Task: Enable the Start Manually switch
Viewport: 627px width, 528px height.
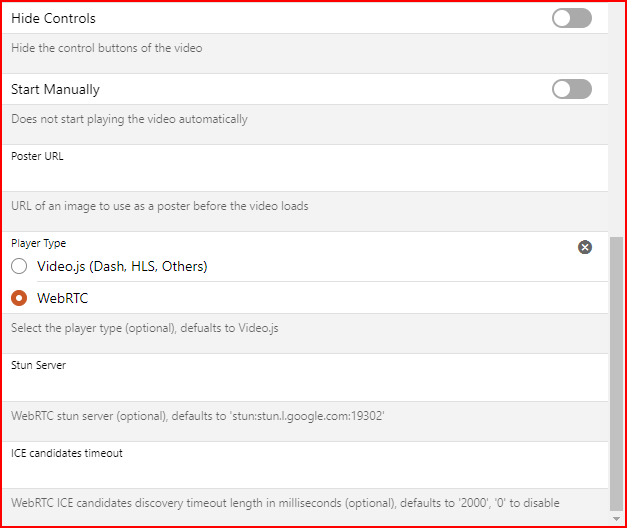Action: (571, 89)
